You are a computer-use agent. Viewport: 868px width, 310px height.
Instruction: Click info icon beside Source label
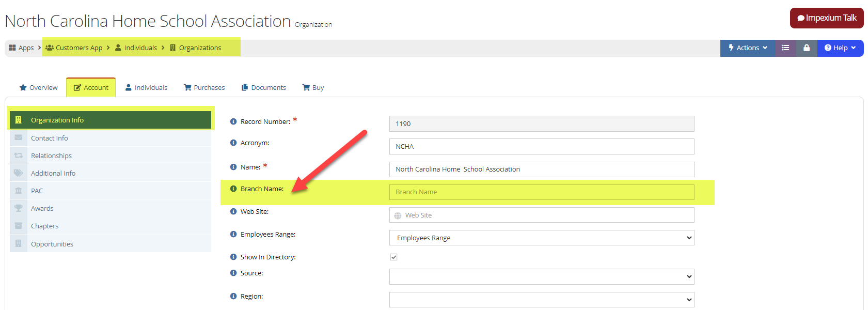point(233,273)
